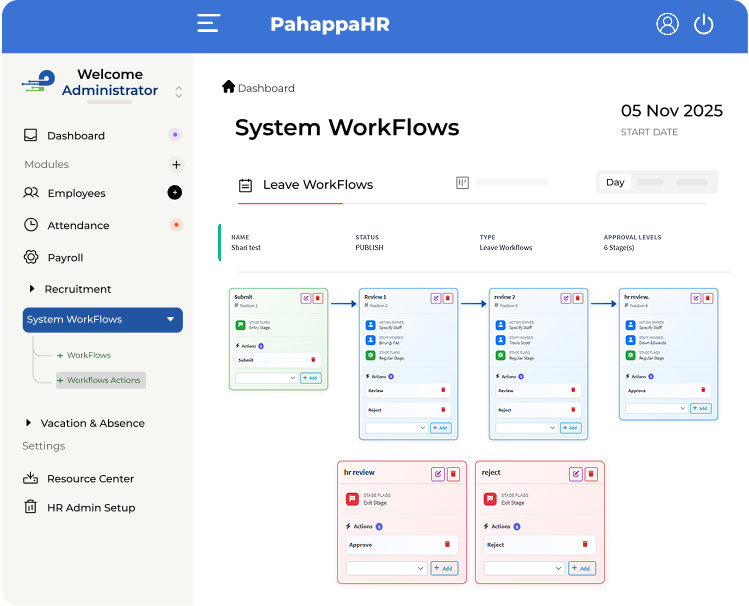Collapse the System WorkFlows sidebar menu
The height and width of the screenshot is (606, 749).
point(170,320)
